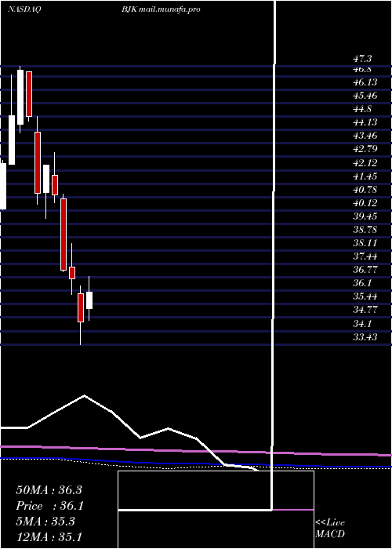Select the 45.46 price axis label
Image resolution: width=392 pixels, height=549 pixels.
coord(365,96)
